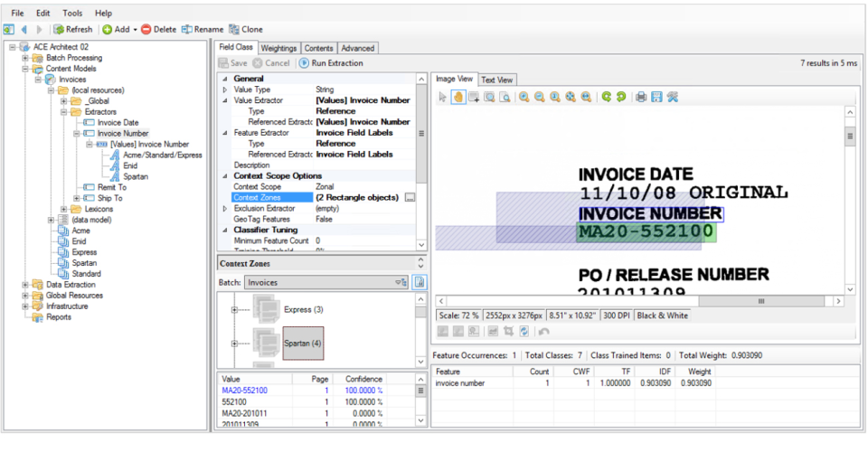Expand the Data Extraction tree node

point(24,285)
